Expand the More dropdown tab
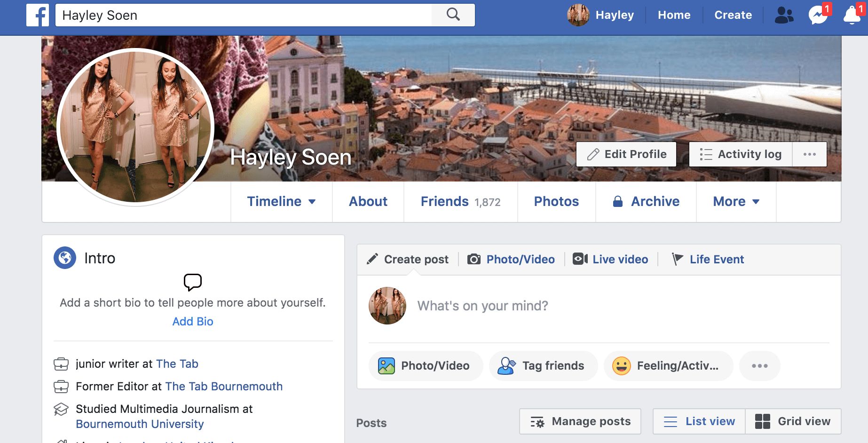Viewport: 868px width, 443px height. click(736, 201)
